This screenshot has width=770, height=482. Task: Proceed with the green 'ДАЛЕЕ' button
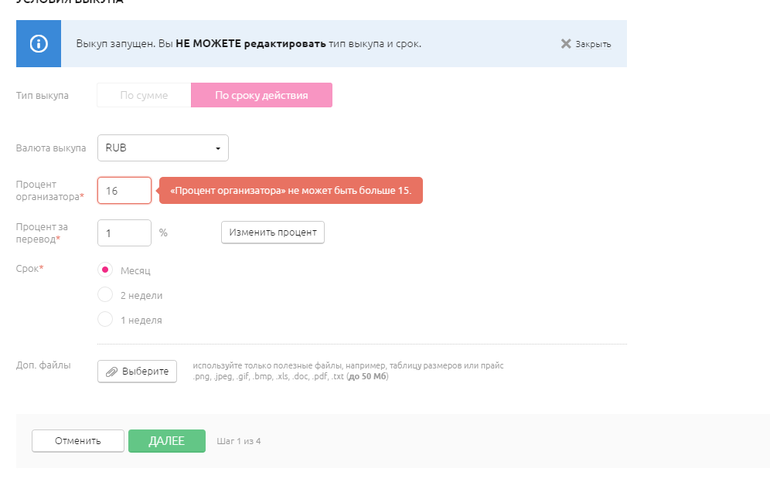coord(167,441)
